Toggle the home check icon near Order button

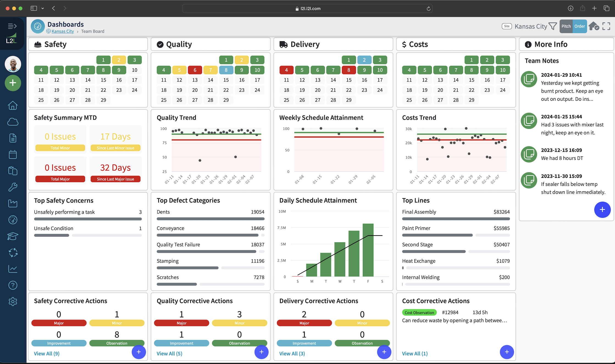point(594,26)
